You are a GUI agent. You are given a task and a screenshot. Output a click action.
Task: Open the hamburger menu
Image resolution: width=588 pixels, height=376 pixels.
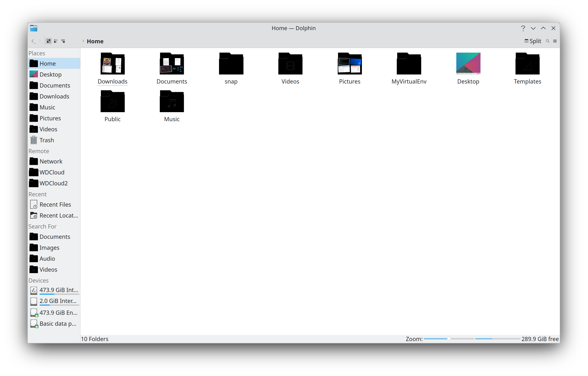click(555, 41)
